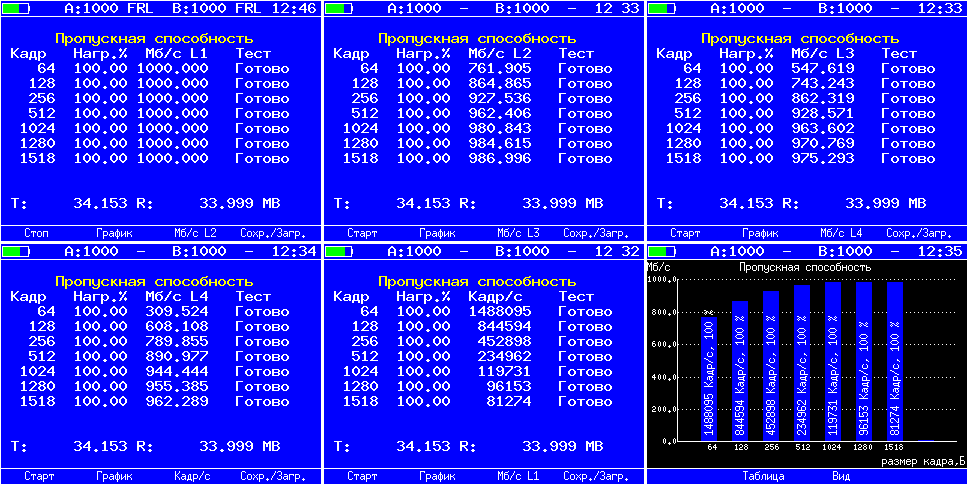This screenshot has height=487, width=970.
Task: Click the frame rate 844594 in the table
Action: click(x=504, y=327)
